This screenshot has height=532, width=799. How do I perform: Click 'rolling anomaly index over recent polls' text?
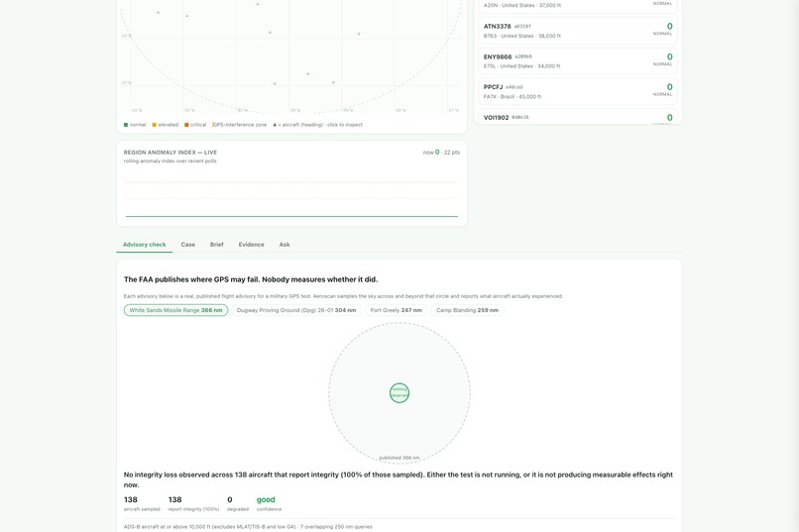pos(171,160)
